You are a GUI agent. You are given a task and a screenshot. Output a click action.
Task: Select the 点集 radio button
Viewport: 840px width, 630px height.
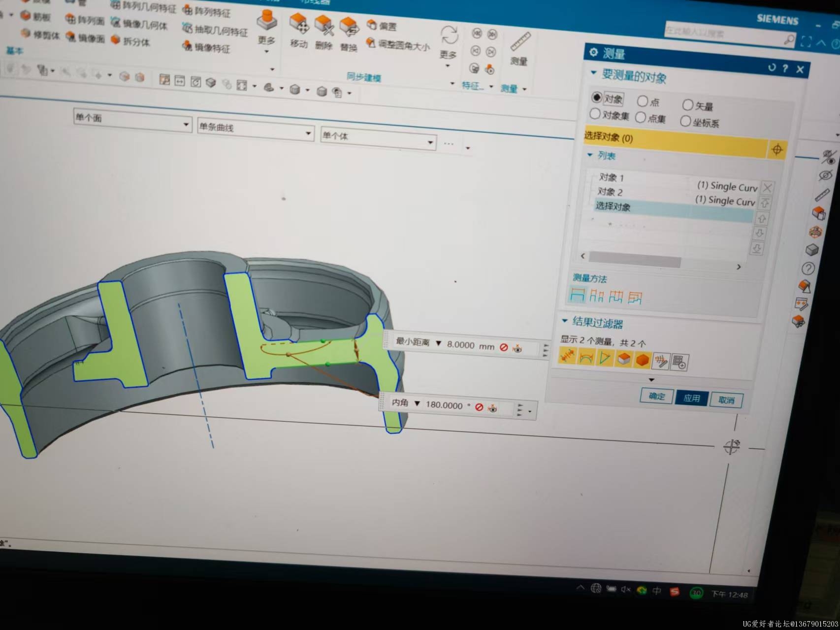(x=640, y=117)
